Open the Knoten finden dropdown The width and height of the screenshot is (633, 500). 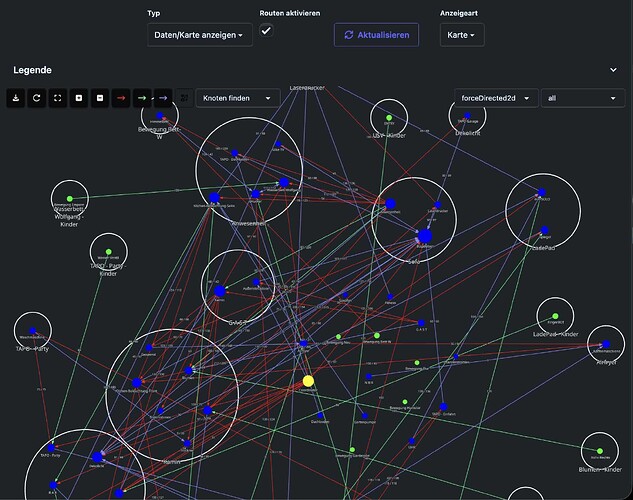238,98
